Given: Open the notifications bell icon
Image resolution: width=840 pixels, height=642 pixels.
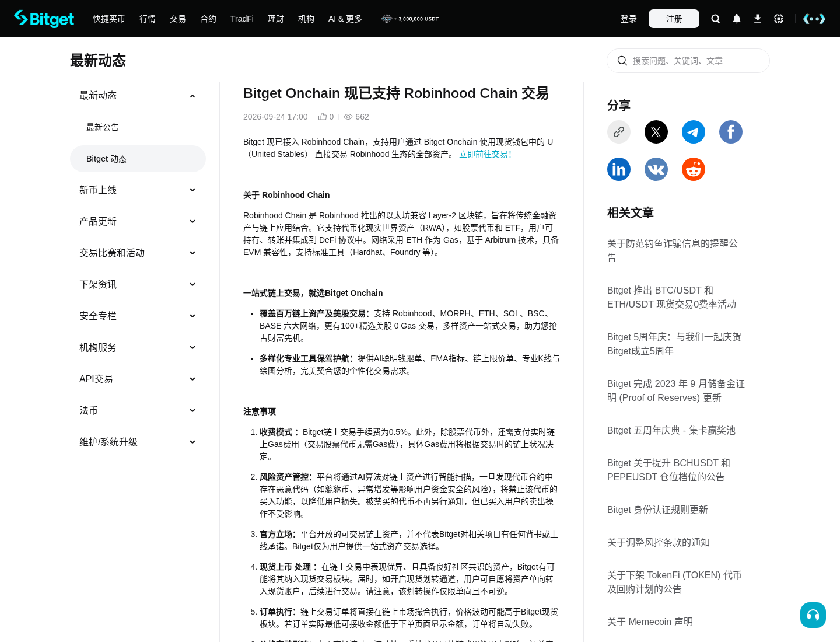Looking at the screenshot, I should [737, 19].
